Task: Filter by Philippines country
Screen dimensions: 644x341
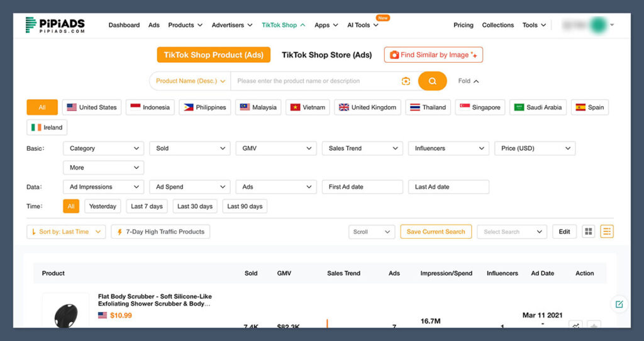Action: pos(204,107)
